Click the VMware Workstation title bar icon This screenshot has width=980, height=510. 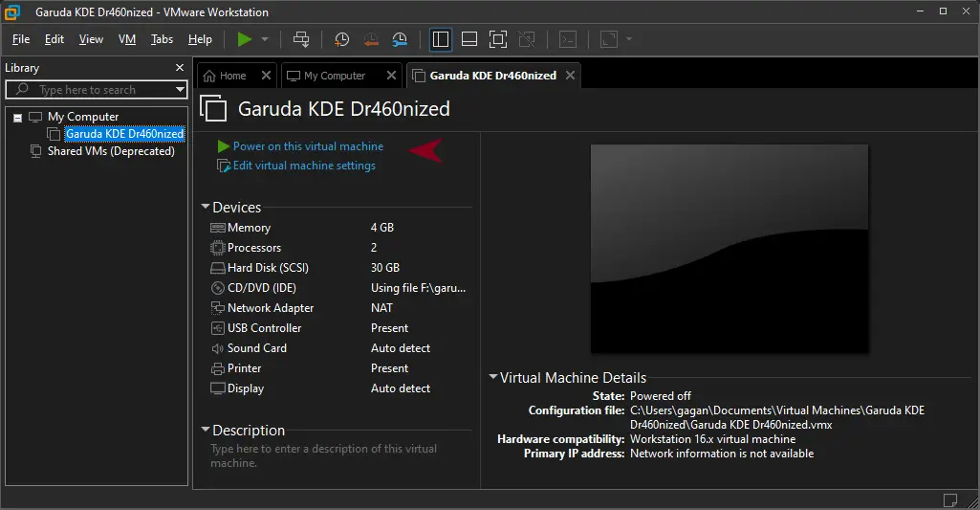pyautogui.click(x=11, y=11)
